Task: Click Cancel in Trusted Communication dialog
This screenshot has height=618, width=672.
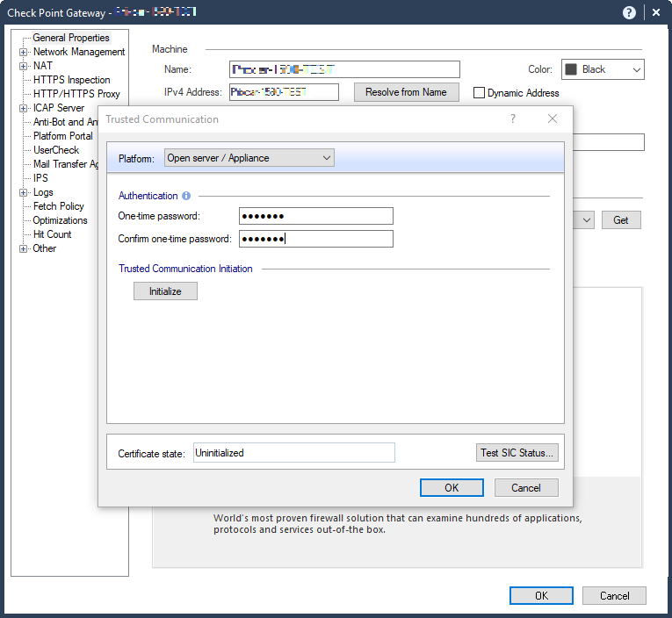Action: [525, 487]
